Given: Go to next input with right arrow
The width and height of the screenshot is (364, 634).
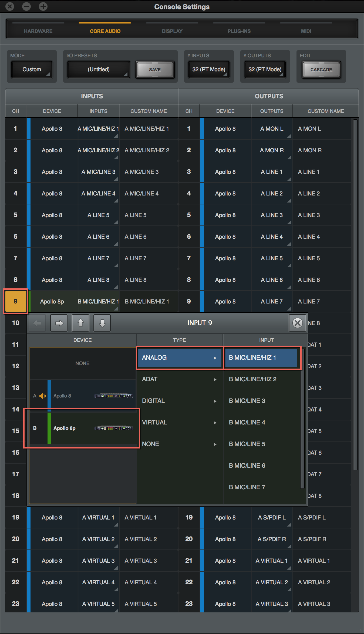Looking at the screenshot, I should [x=59, y=323].
